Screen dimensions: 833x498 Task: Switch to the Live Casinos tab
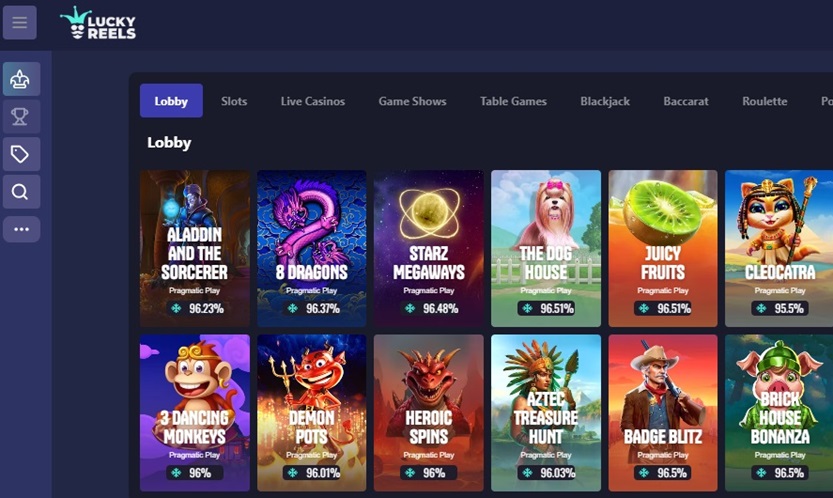(x=313, y=101)
